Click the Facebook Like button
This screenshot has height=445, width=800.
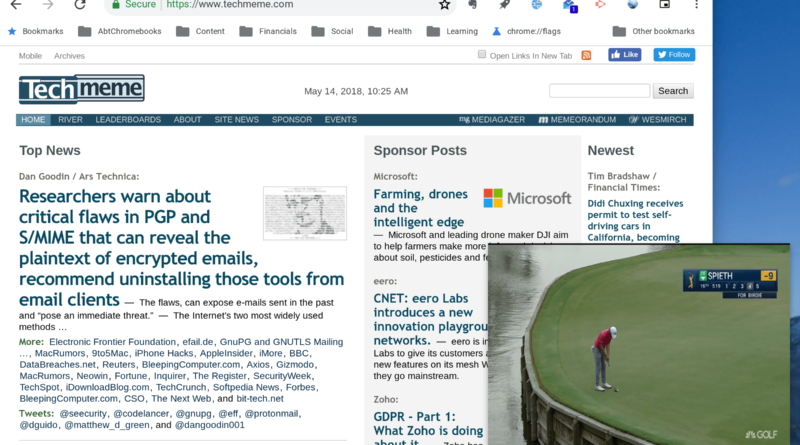point(624,55)
